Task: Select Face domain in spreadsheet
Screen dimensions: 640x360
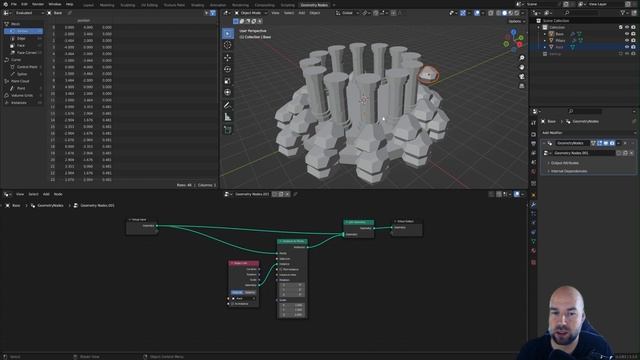Action: (23, 45)
